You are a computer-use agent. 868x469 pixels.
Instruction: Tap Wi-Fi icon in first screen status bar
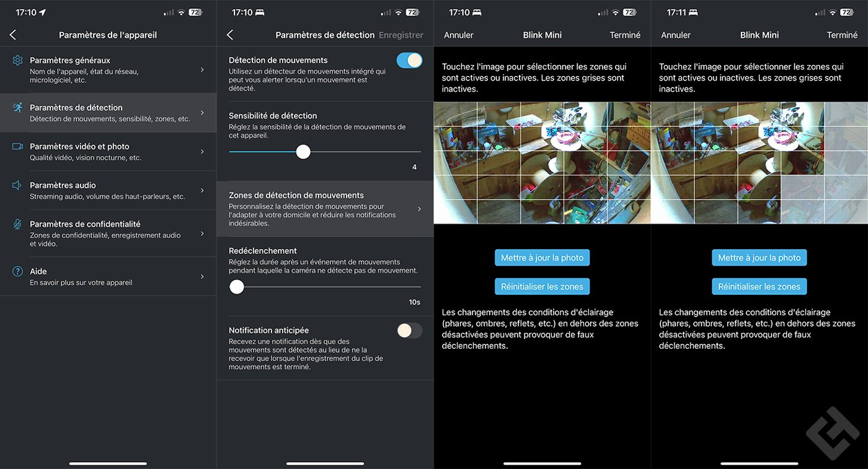[181, 12]
